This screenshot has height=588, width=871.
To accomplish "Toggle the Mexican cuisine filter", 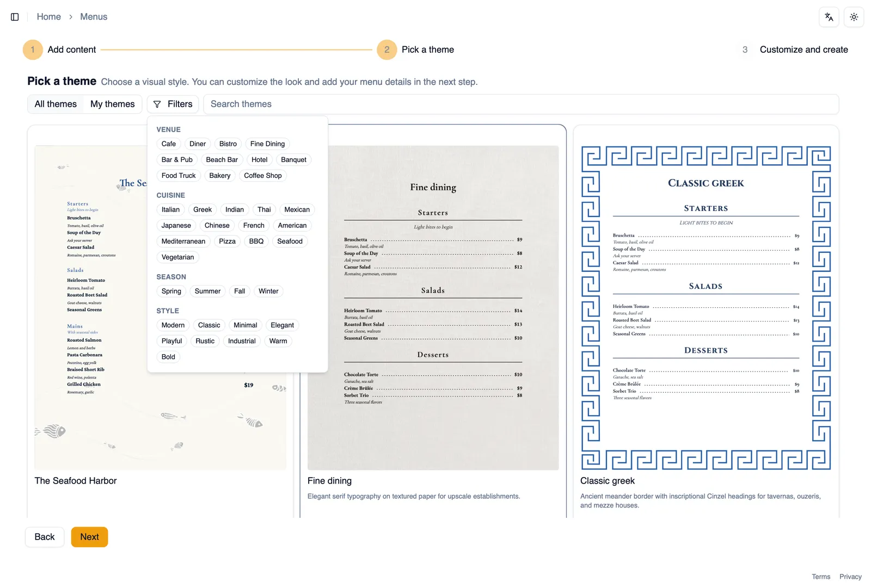I will [x=297, y=210].
